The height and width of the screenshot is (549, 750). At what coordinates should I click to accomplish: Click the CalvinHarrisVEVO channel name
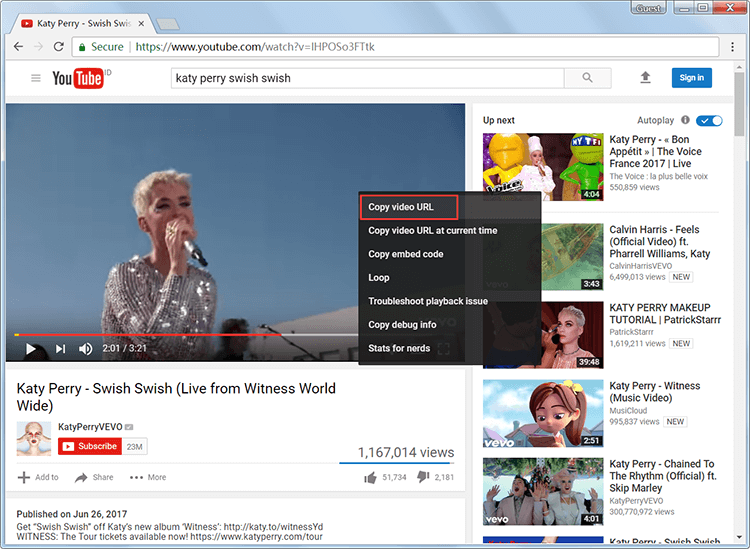(640, 266)
